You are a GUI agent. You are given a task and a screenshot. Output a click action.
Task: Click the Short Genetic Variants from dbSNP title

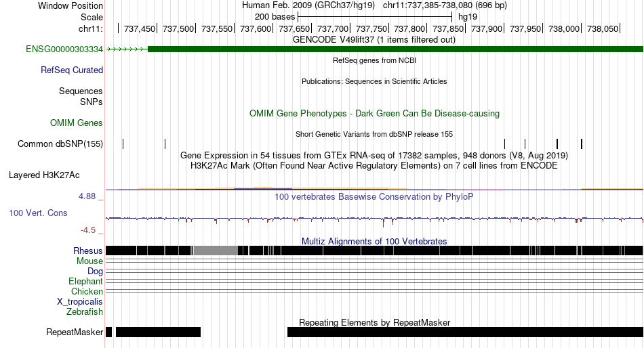[x=374, y=134]
